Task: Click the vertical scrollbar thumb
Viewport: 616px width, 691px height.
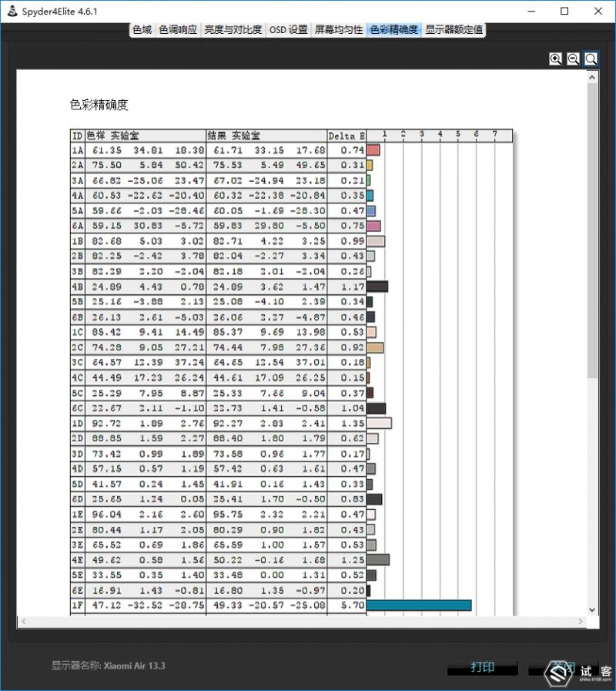Action: click(x=592, y=230)
